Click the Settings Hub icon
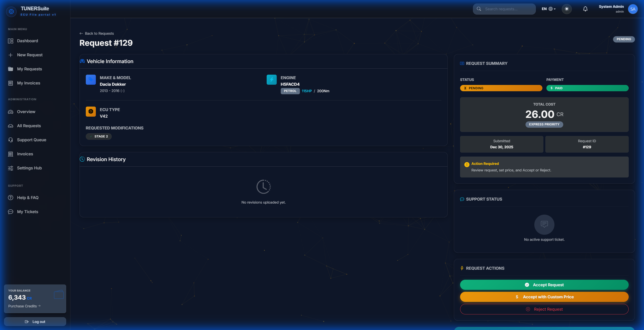Screen dimensions: 644x330 [11, 168]
